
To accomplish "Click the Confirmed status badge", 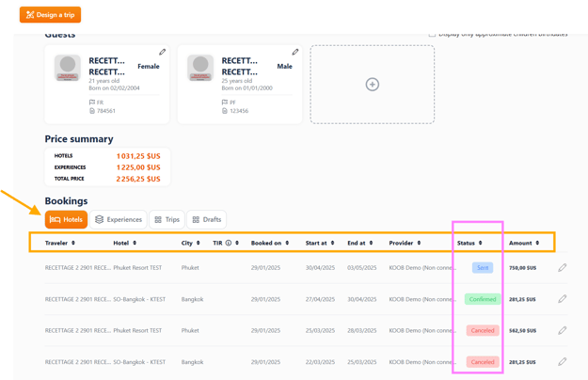I will pos(482,299).
